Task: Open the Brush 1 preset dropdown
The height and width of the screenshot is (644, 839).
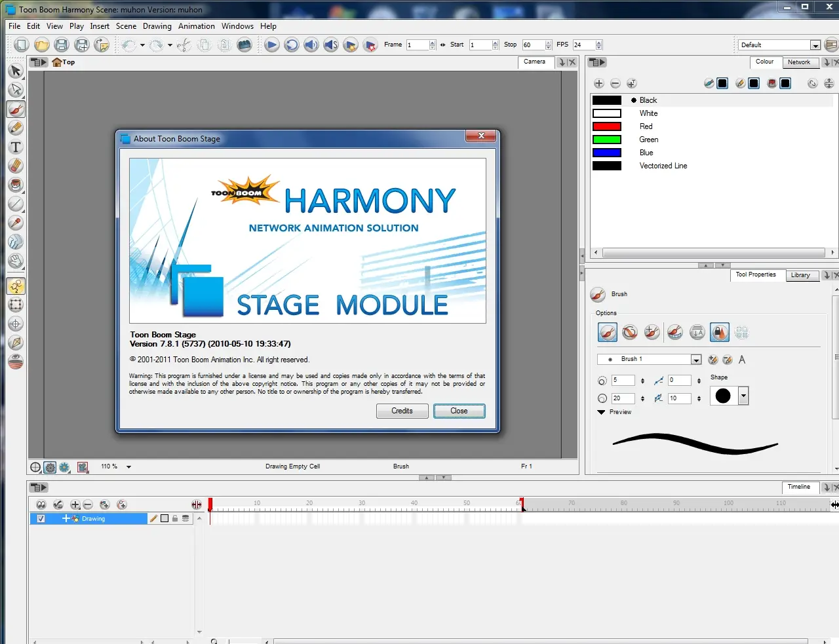Action: 696,360
